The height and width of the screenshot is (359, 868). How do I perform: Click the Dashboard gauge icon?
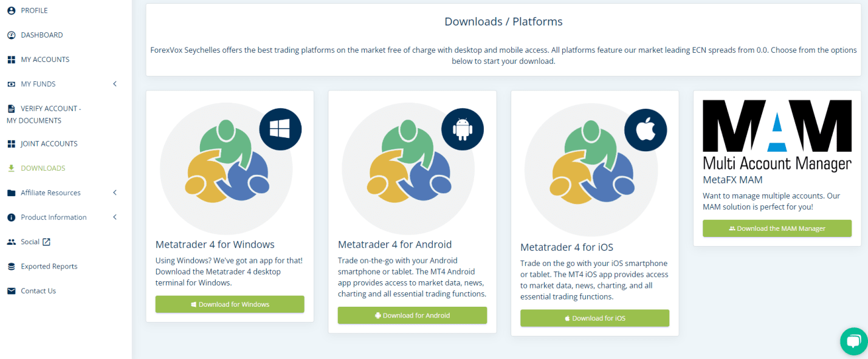(x=11, y=35)
